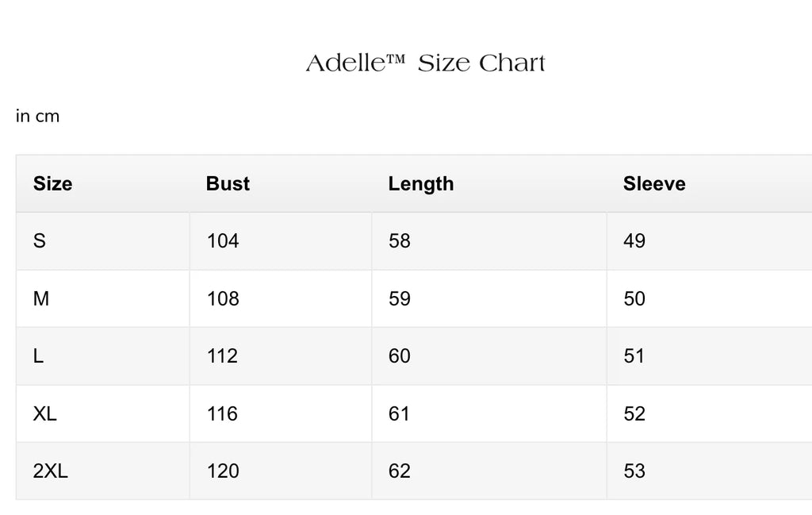Click the L size row label
Viewport: 812px width, 515px height.
click(38, 356)
